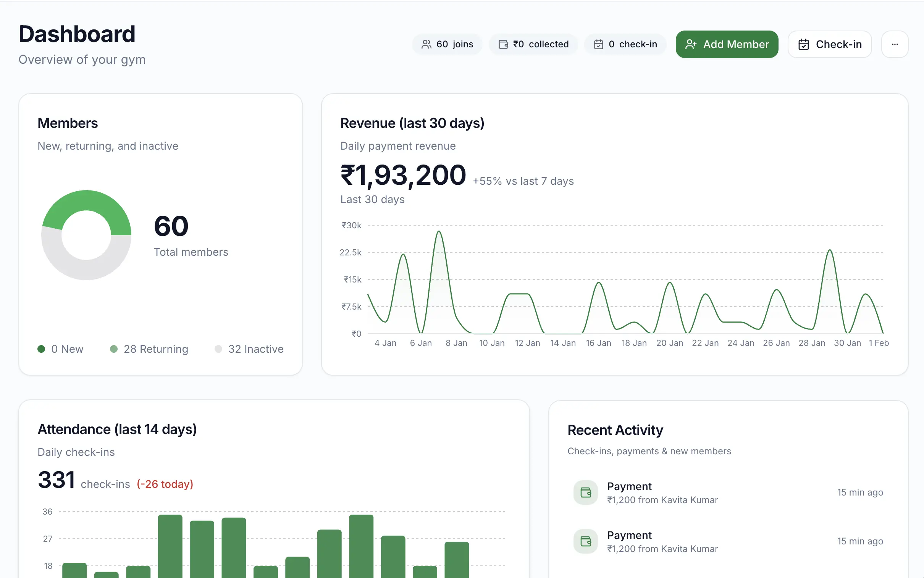The width and height of the screenshot is (924, 578).
Task: Click the calendar icon on the Check-in button
Action: [804, 44]
